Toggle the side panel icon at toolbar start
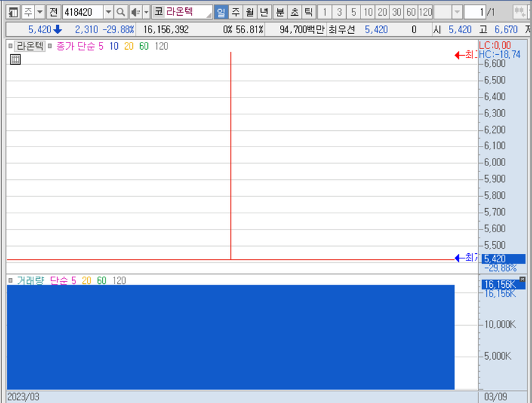532x403 pixels. (x=13, y=12)
